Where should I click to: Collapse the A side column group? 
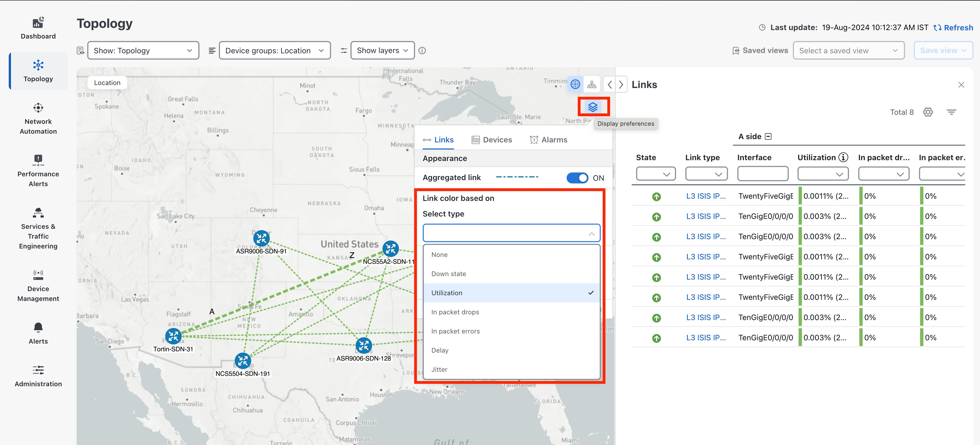[769, 136]
